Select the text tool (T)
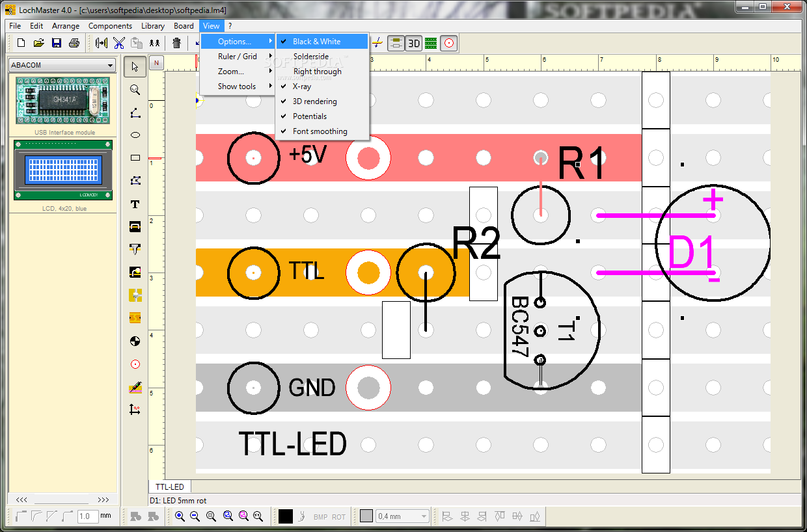This screenshot has height=532, width=807. (x=135, y=204)
